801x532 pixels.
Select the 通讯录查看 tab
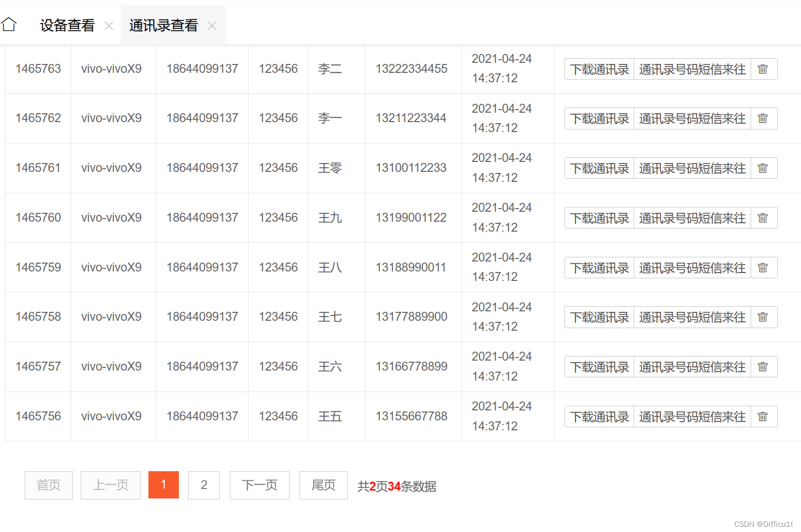coord(163,25)
